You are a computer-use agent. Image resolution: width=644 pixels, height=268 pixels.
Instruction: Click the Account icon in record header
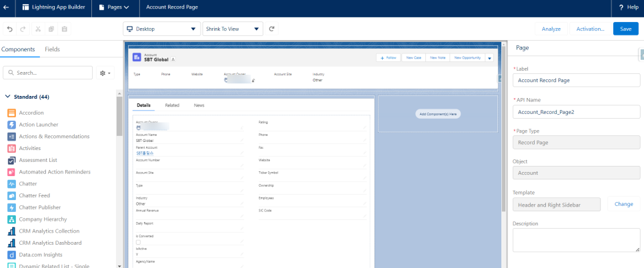pyautogui.click(x=137, y=57)
